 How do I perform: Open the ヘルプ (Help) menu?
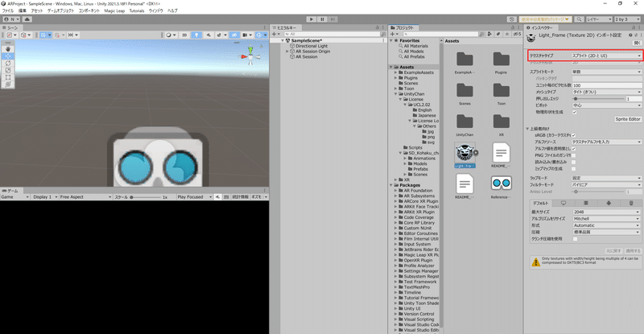pyautogui.click(x=172, y=10)
